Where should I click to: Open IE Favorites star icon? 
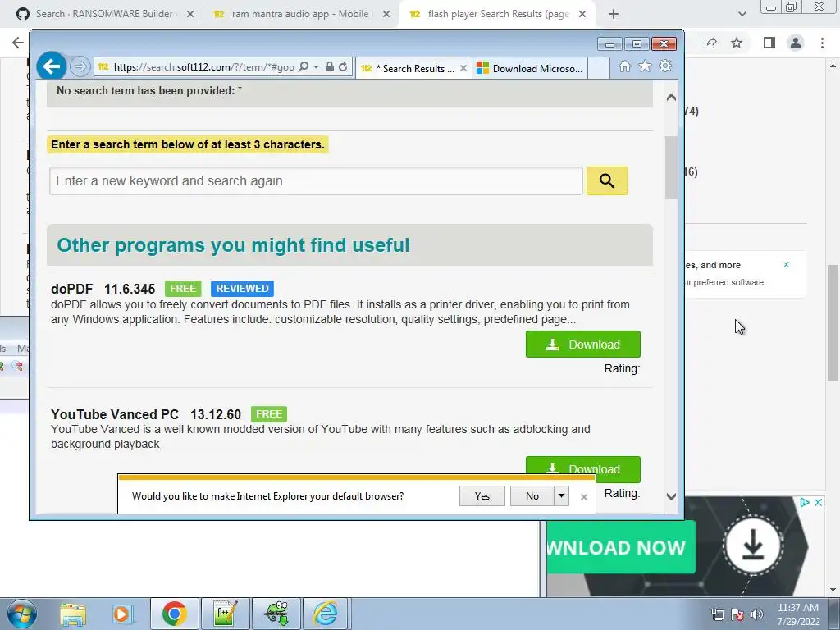point(645,66)
